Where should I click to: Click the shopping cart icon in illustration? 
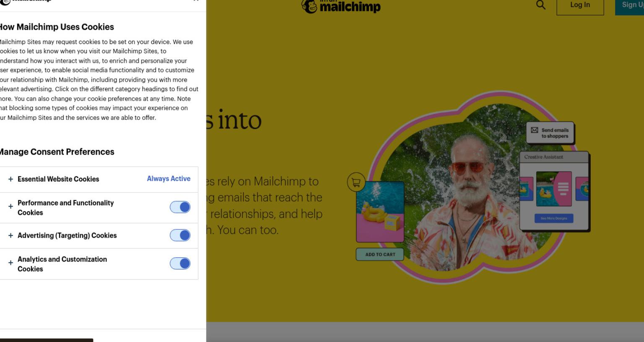pos(356,182)
